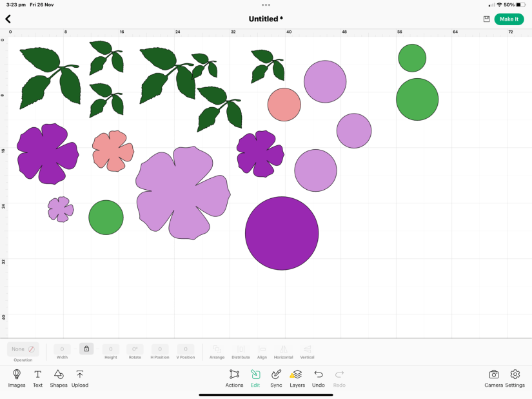Toggle the aspect ratio lock
Screen dimensions: 532x399
(86, 349)
